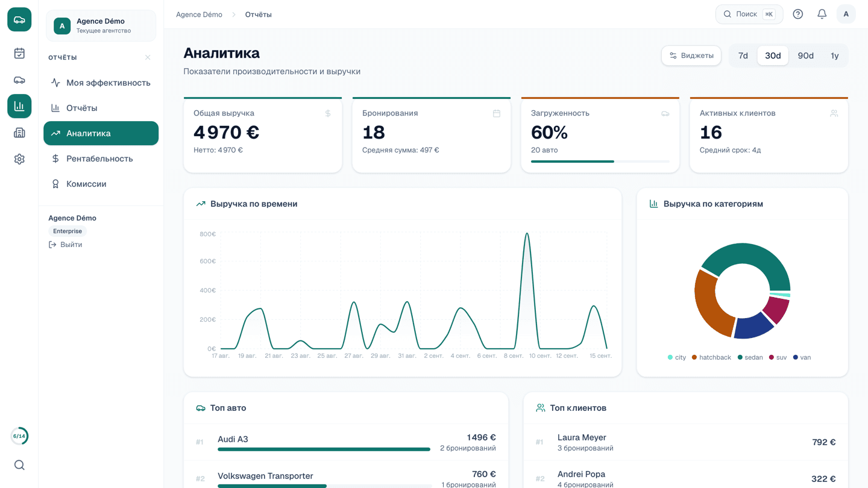Open the building agency icon in rail
868x488 pixels.
[x=19, y=133]
